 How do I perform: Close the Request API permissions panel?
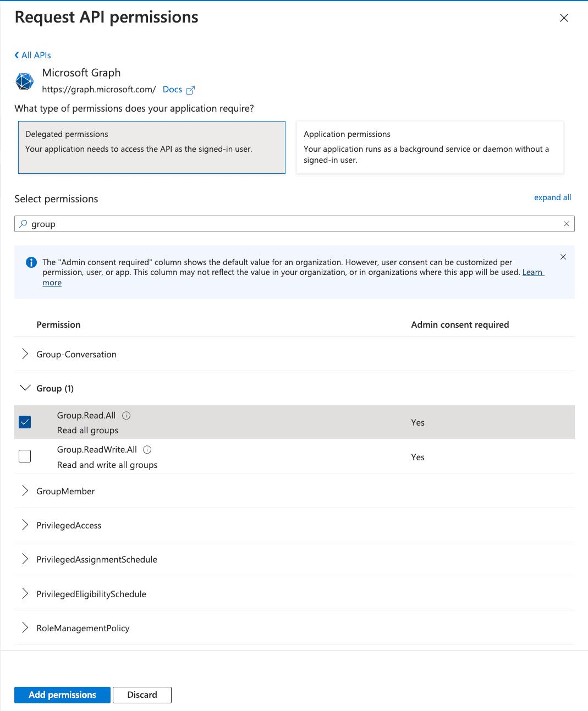point(564,18)
